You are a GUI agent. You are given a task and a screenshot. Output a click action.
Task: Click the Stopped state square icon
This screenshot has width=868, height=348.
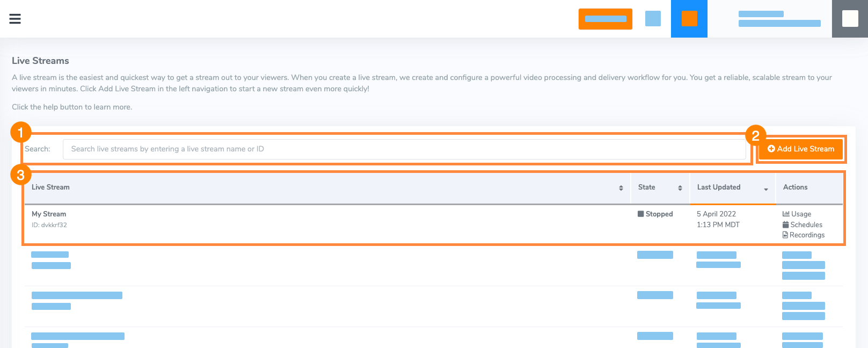[640, 214]
